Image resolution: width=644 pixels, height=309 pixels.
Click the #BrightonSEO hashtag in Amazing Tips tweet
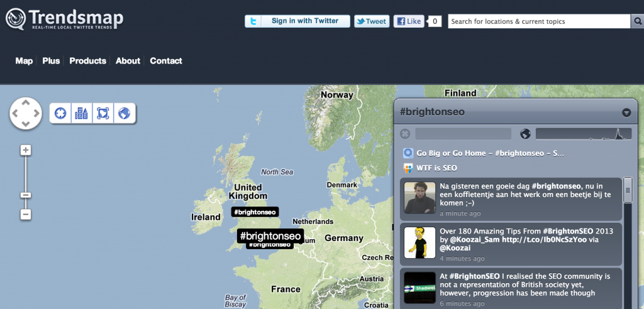[x=568, y=231]
